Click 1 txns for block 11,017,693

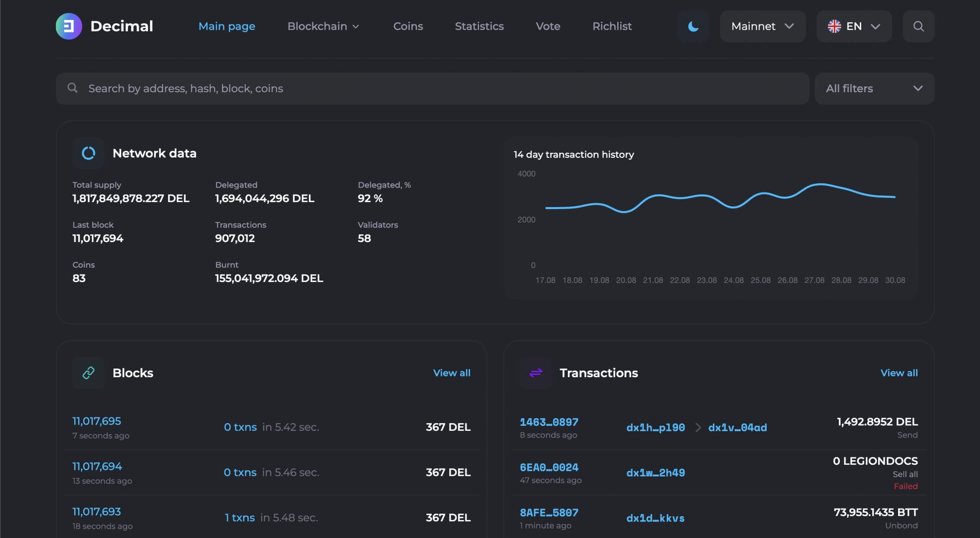coord(240,517)
